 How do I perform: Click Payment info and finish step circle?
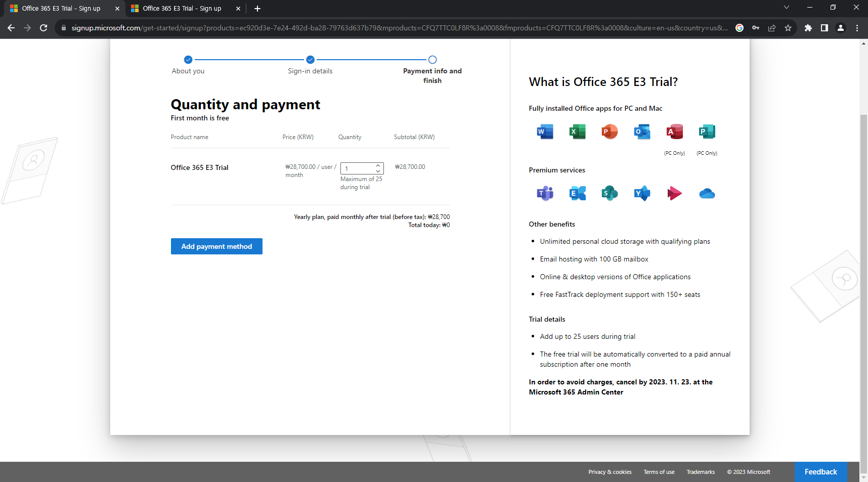(432, 60)
